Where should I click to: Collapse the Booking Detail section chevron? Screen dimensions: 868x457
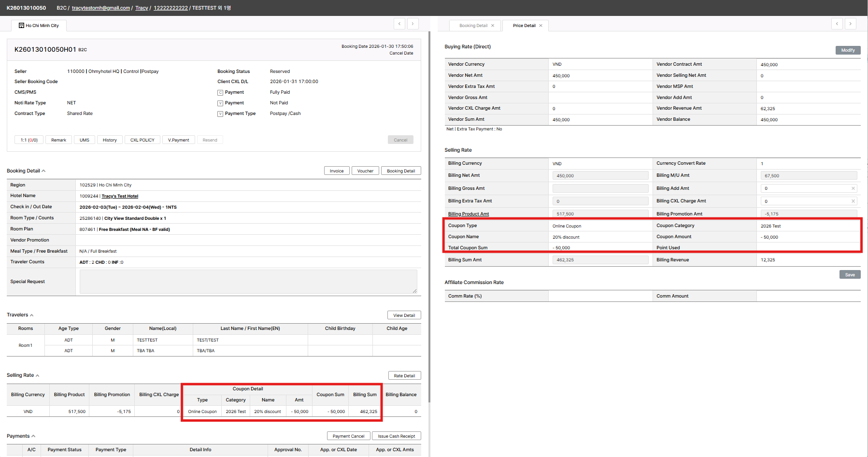(x=43, y=171)
